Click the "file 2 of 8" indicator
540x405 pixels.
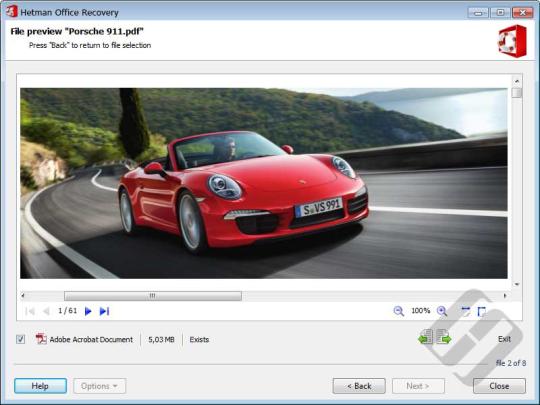pyautogui.click(x=511, y=363)
